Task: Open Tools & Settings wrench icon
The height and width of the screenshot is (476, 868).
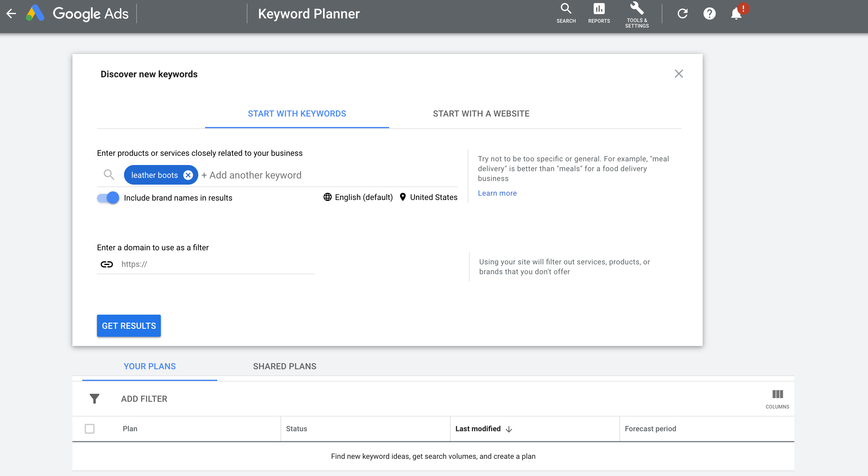Action: tap(637, 14)
